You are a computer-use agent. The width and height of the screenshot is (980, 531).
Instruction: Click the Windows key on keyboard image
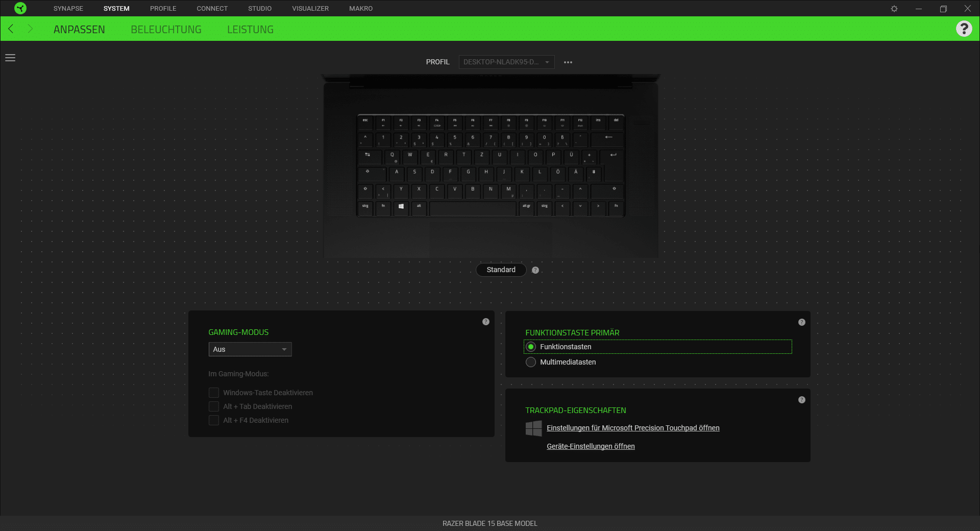401,207
